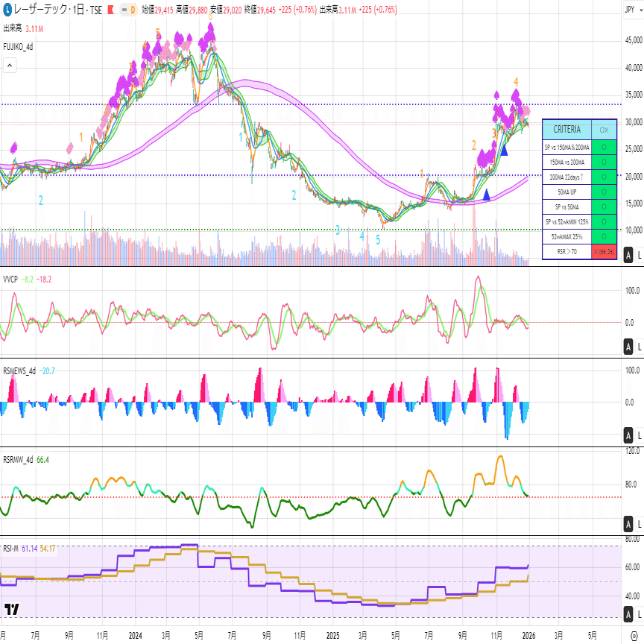Click the RSR > 70 criteria row
The image size is (644, 644).
click(x=579, y=251)
